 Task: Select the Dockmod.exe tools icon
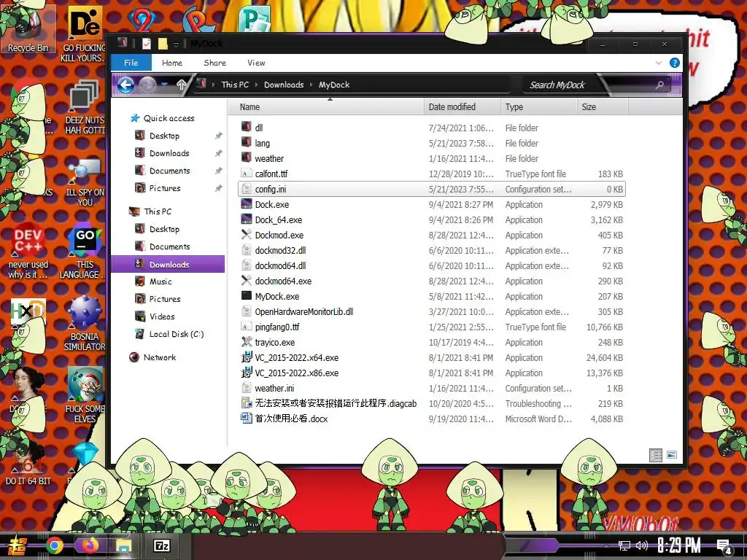coord(247,234)
